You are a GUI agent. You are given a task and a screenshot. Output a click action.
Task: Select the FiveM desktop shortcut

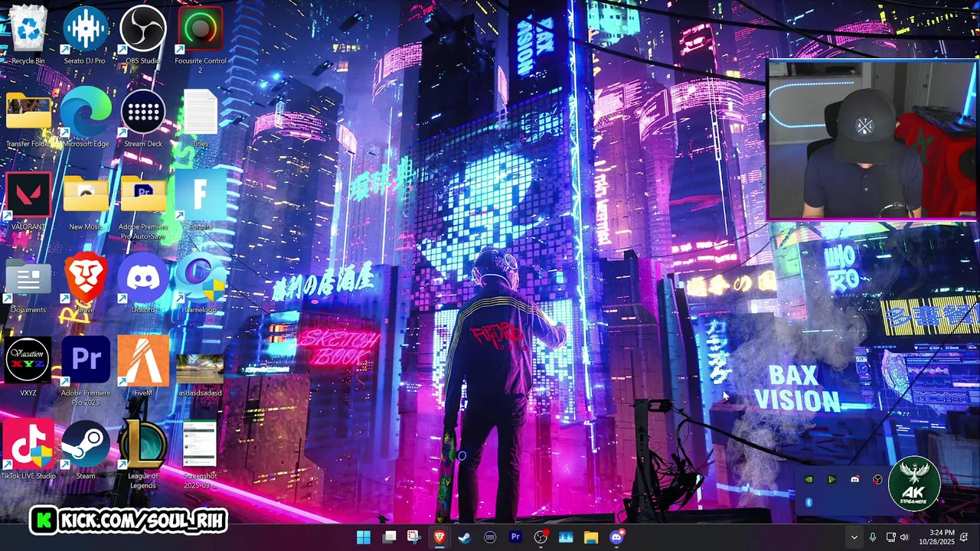(x=143, y=366)
